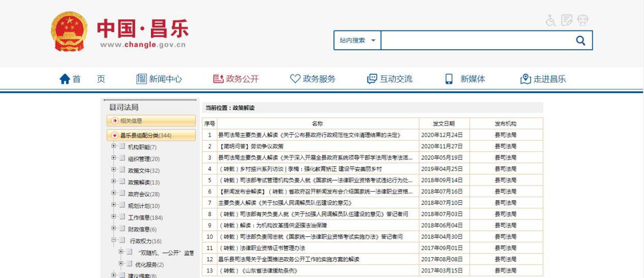The width and height of the screenshot is (644, 278).
Task: Collapse the 行政权力 tree node
Action: point(114,240)
